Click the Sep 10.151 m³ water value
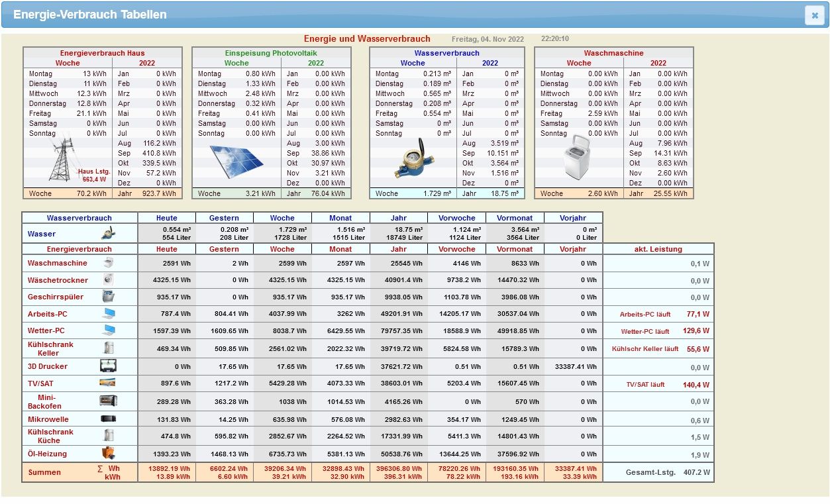Screen dimensions: 830x504 tap(490, 153)
